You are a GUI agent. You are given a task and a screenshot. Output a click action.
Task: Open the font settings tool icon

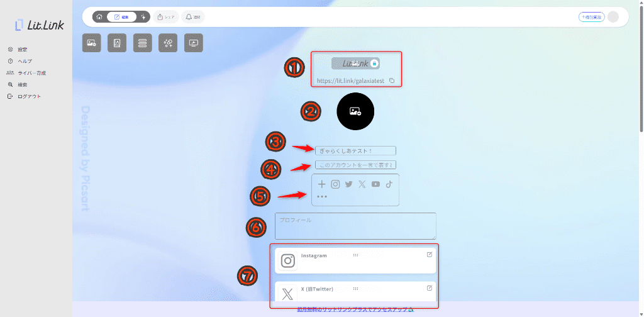pos(117,43)
